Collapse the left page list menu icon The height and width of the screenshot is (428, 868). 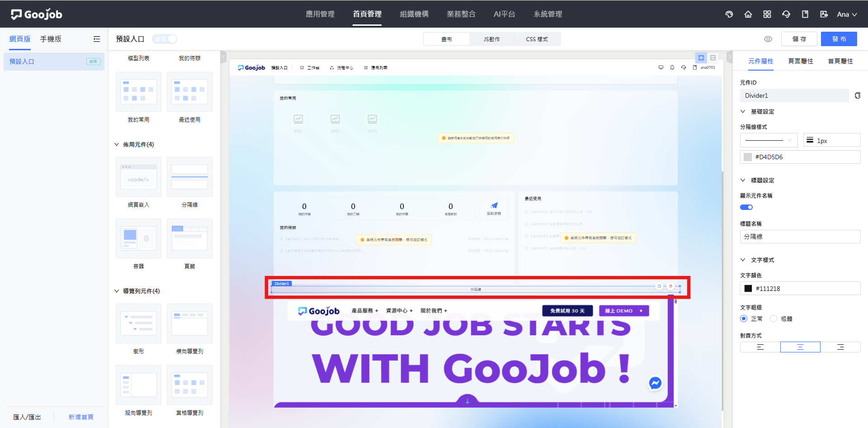coord(97,39)
